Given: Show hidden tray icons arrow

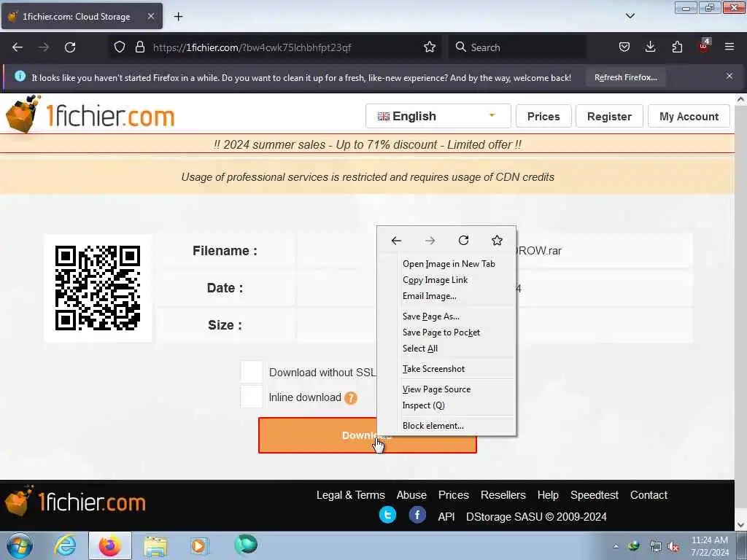Looking at the screenshot, I should point(616,546).
